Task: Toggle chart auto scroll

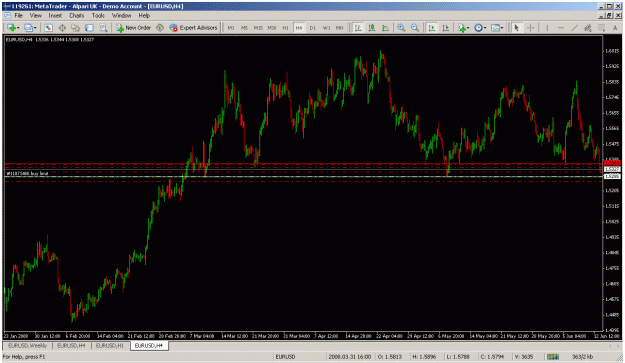Action: point(432,27)
